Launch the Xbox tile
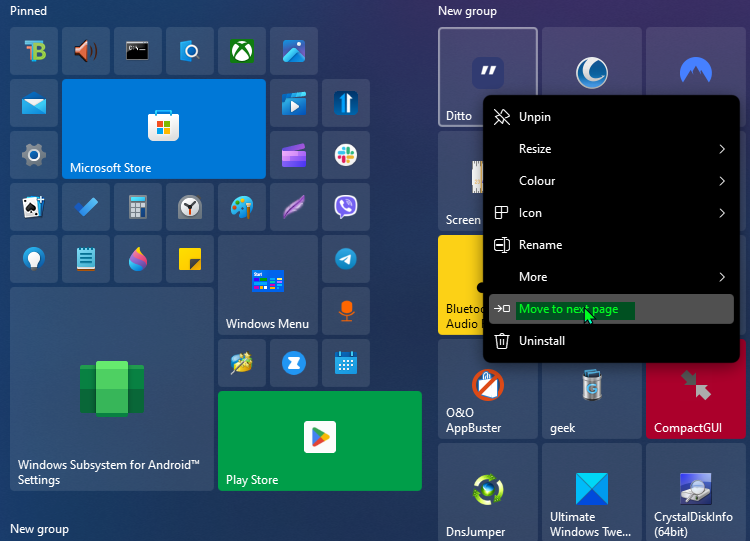 (x=242, y=51)
